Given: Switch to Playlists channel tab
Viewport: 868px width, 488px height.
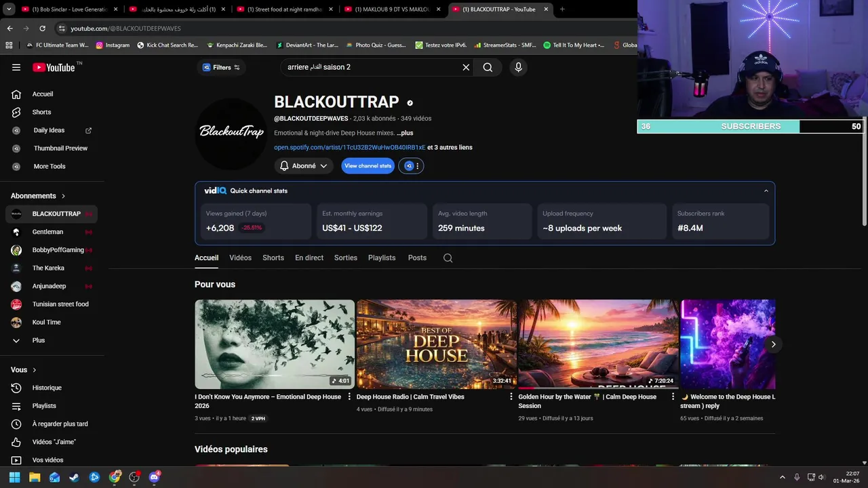Looking at the screenshot, I should point(382,258).
